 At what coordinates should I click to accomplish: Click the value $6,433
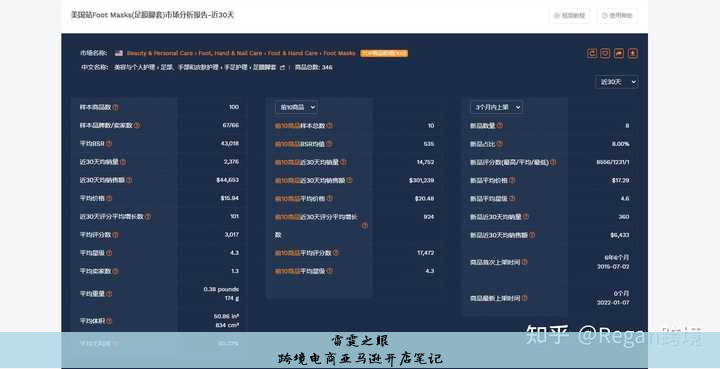point(620,235)
